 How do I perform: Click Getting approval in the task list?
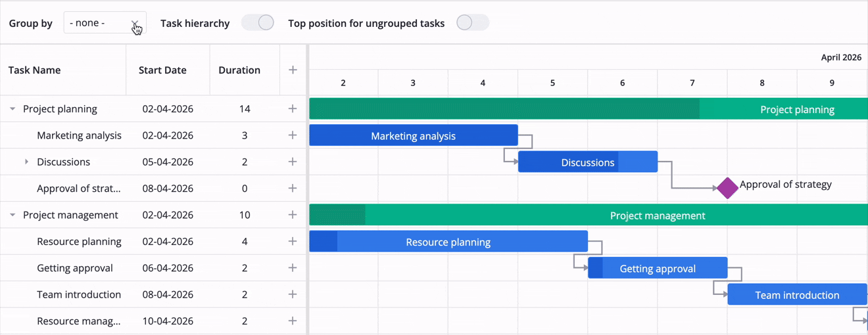point(75,268)
